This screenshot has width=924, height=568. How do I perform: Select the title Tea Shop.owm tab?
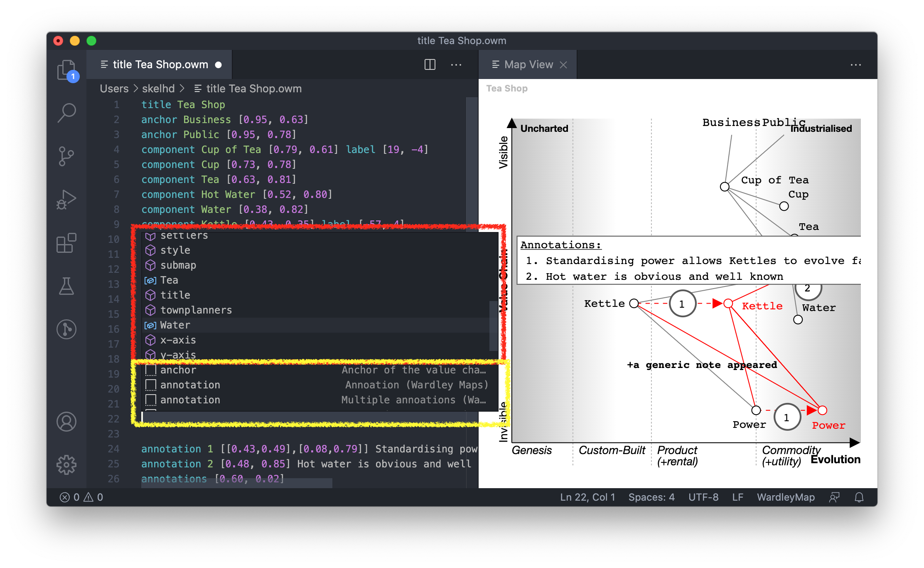(x=160, y=64)
